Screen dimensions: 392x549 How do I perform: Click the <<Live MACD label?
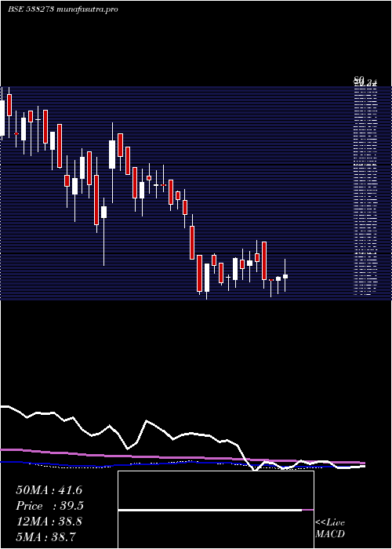[330, 528]
